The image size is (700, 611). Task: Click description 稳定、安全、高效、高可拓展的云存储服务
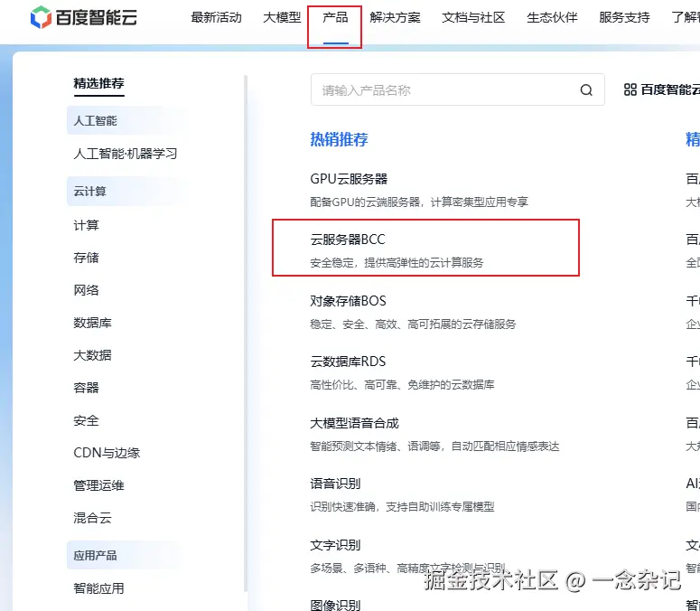click(x=413, y=324)
